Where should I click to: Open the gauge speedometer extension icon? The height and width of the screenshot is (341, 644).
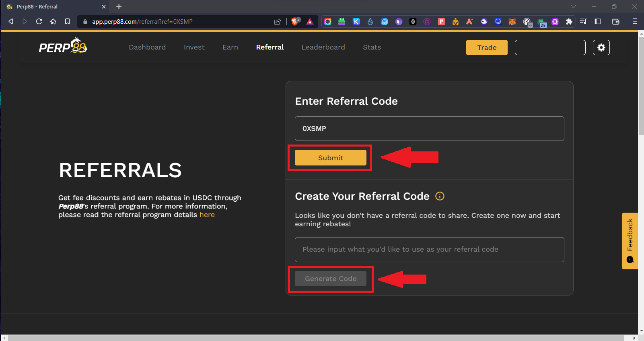point(527,22)
